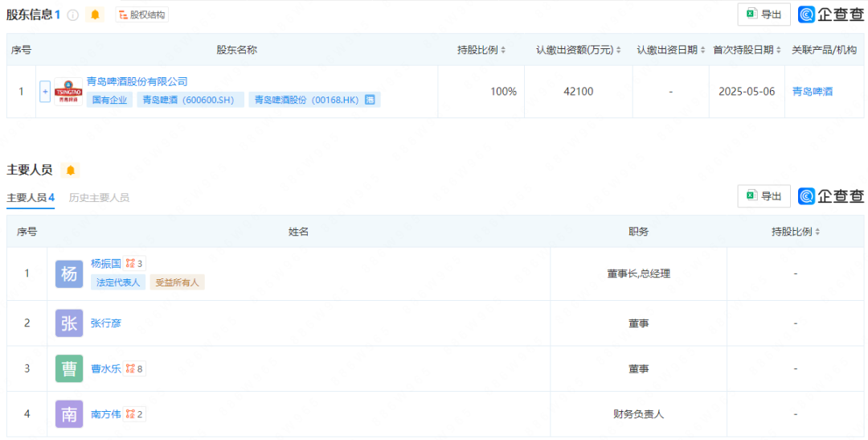Click the 100% shareholding ratio cell
The width and height of the screenshot is (868, 440).
tap(481, 92)
